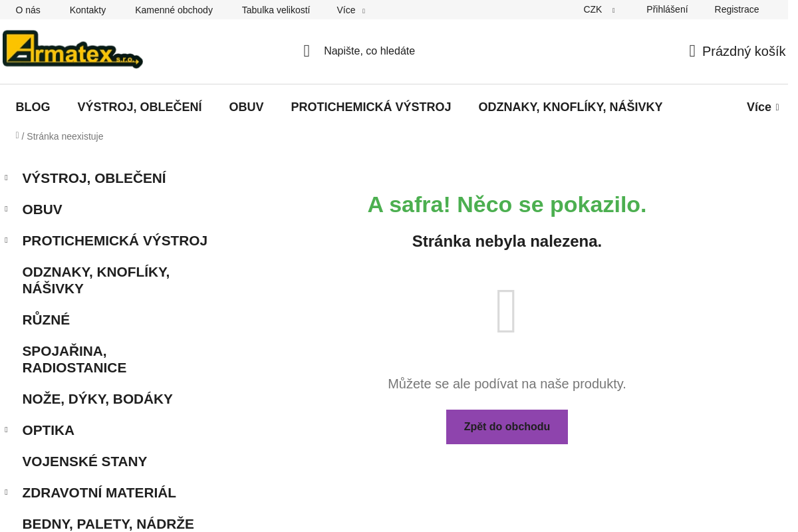Click the search magnifier icon
The image size is (798, 532).
[x=307, y=51]
